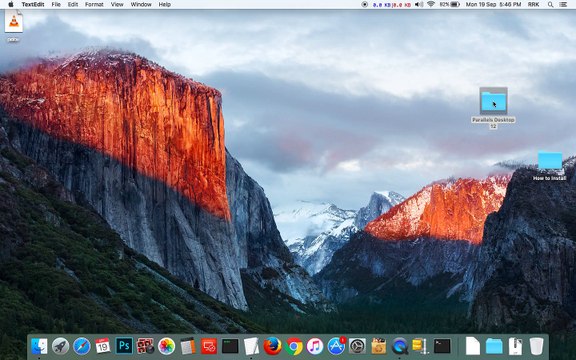Click the network speed KB indicator
Screen dimensions: 576x360
pos(392,4)
